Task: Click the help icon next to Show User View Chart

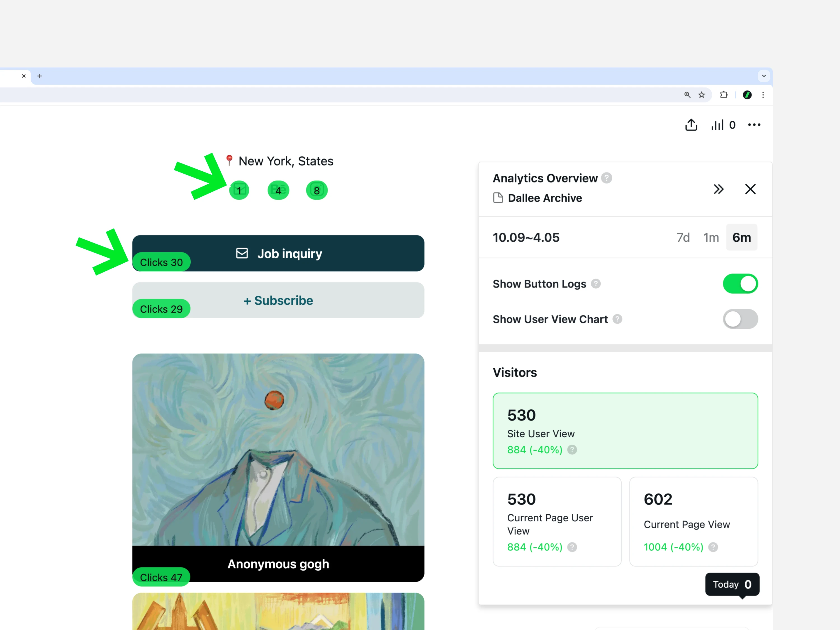Action: coord(617,319)
